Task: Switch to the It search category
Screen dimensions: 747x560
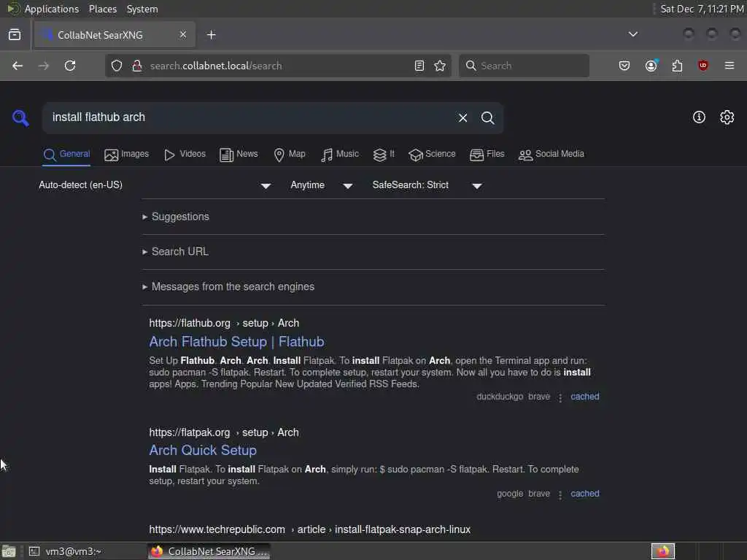Action: click(x=384, y=155)
